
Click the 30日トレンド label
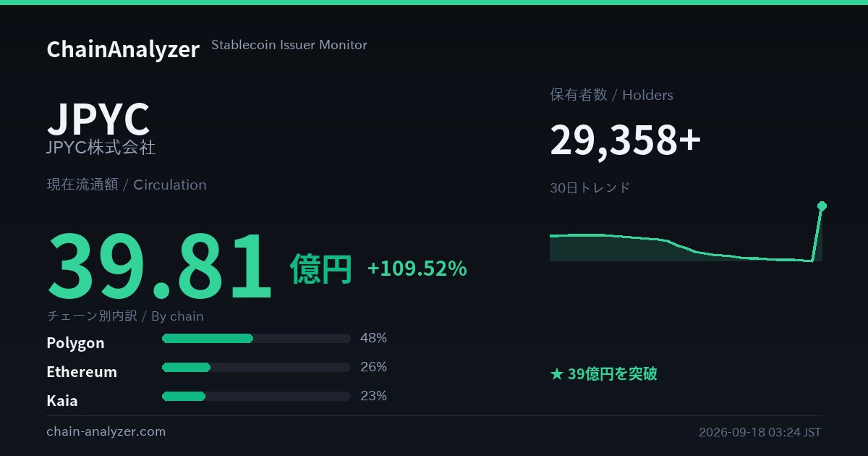pyautogui.click(x=590, y=188)
